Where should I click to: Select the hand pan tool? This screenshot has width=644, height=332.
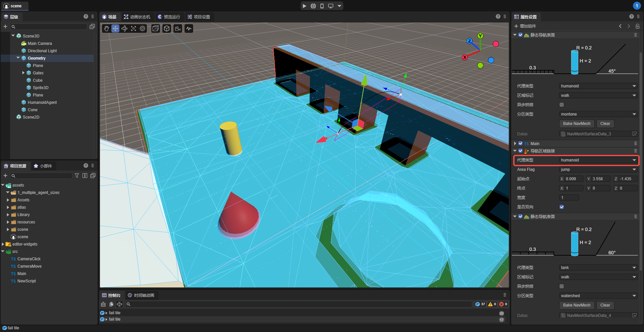click(106, 28)
